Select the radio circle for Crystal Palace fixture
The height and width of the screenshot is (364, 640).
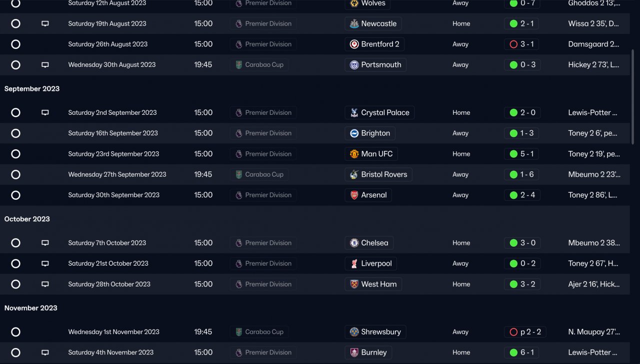coord(15,113)
